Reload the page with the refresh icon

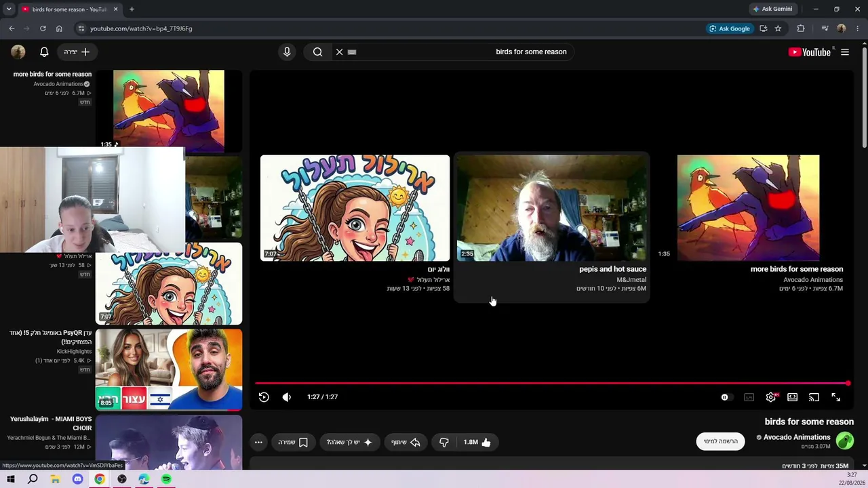pos(43,28)
